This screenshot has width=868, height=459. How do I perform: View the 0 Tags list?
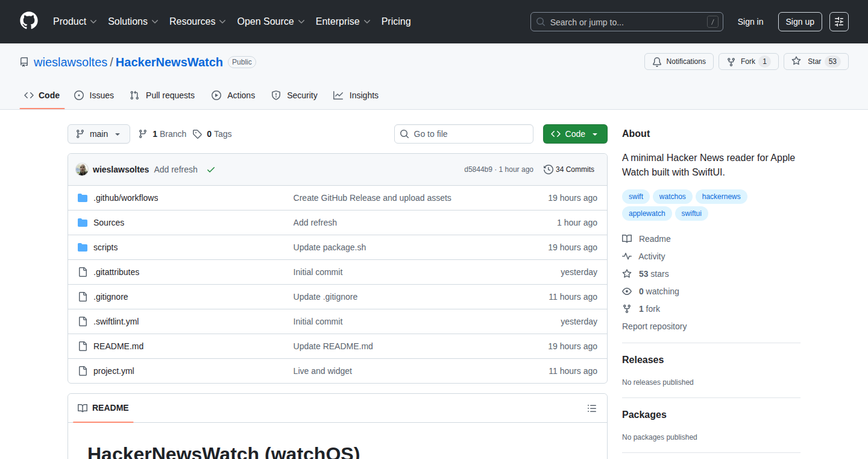[x=212, y=134]
